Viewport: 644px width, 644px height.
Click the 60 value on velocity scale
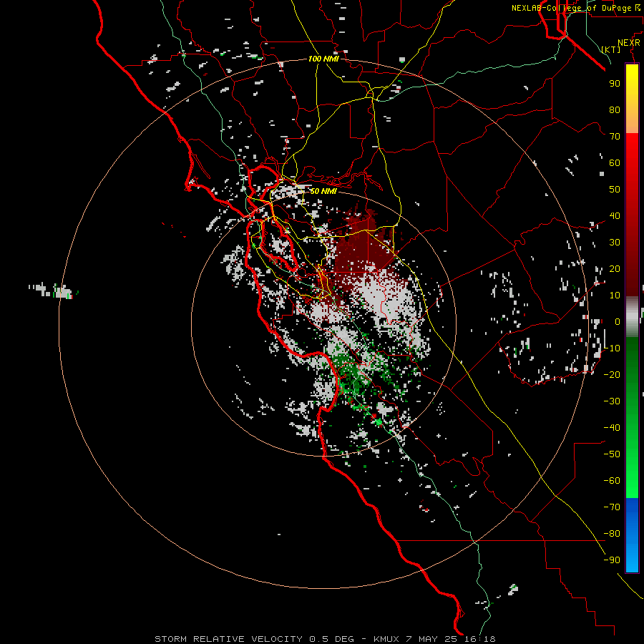(615, 162)
